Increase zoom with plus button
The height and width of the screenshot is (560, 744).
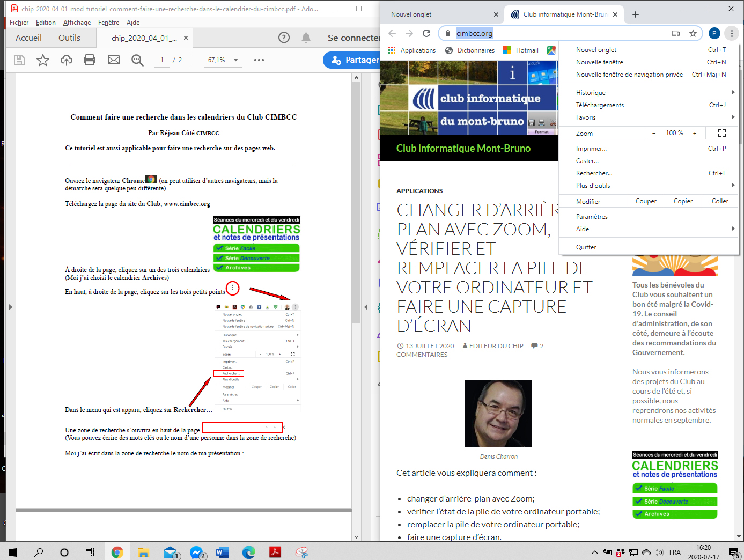[x=695, y=133]
